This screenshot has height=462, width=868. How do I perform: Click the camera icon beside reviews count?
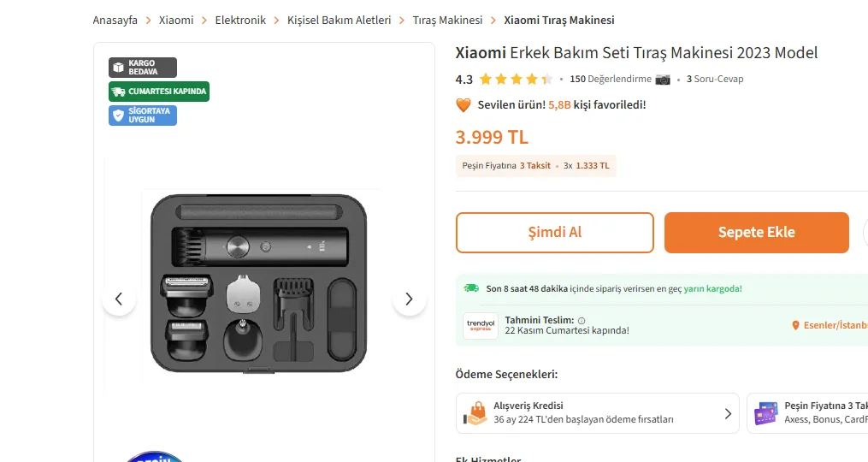[663, 80]
